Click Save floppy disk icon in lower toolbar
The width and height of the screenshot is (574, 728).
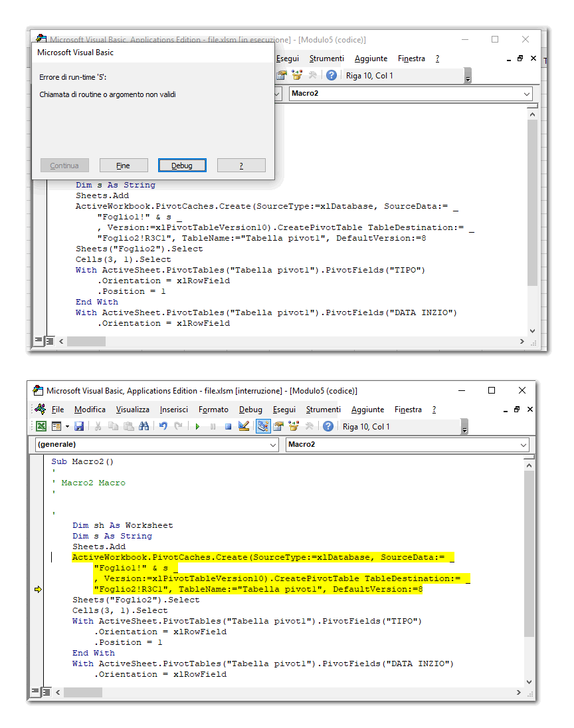coord(79,426)
